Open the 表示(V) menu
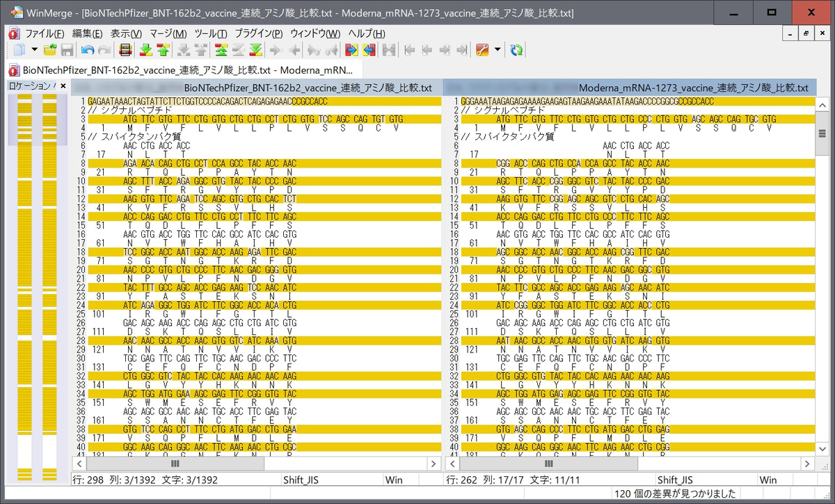This screenshot has width=835, height=504. point(126,33)
